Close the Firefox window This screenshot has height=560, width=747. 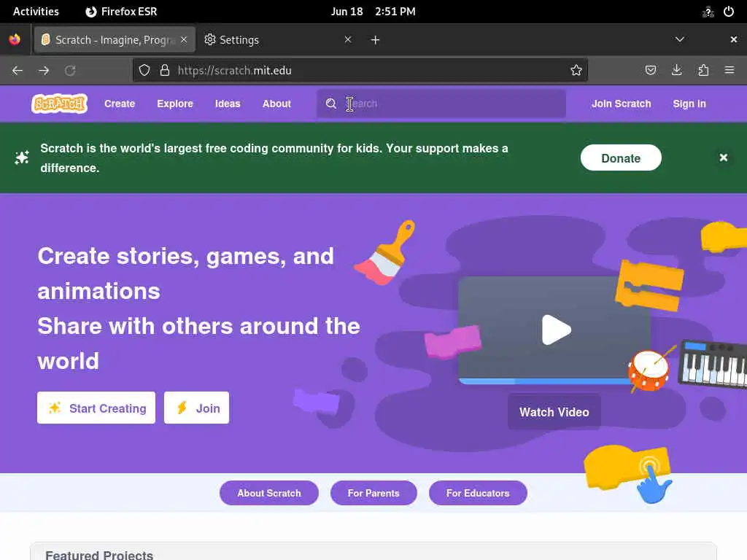[x=734, y=39]
